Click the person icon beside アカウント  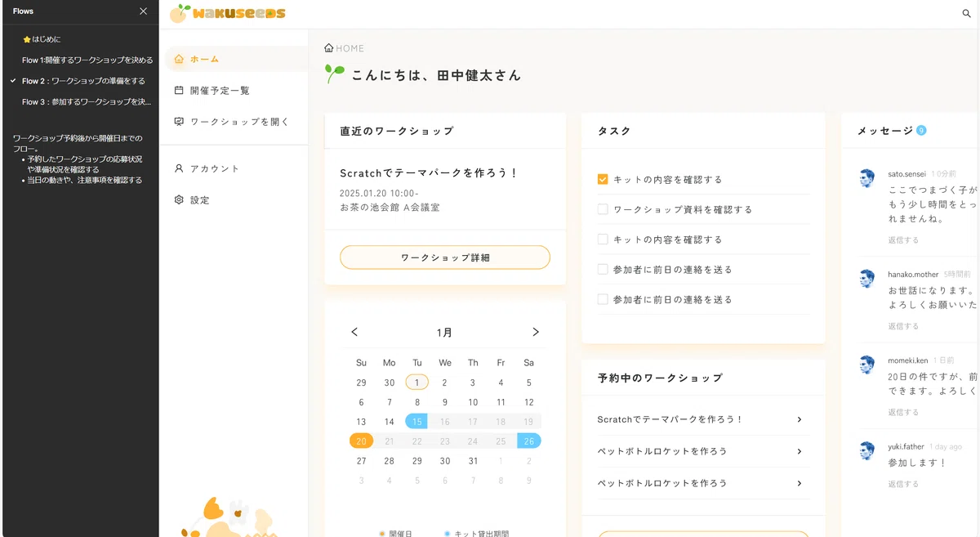179,168
